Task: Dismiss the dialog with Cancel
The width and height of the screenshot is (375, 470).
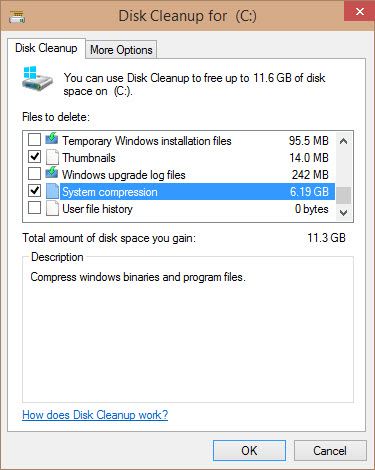Action: click(330, 451)
